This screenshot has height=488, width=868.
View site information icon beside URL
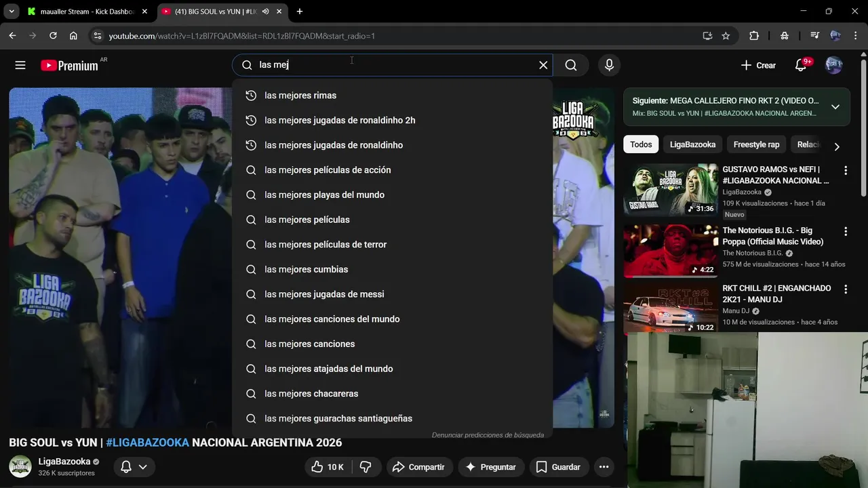click(97, 36)
